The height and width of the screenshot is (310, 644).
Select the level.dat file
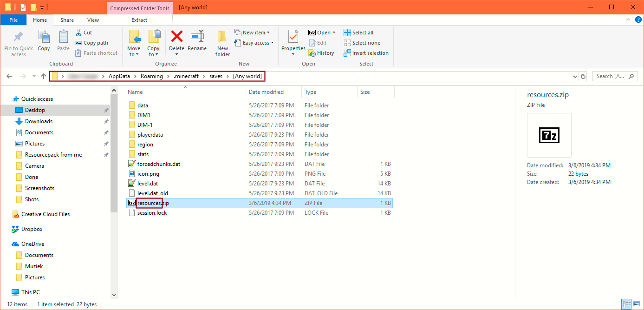click(x=148, y=184)
